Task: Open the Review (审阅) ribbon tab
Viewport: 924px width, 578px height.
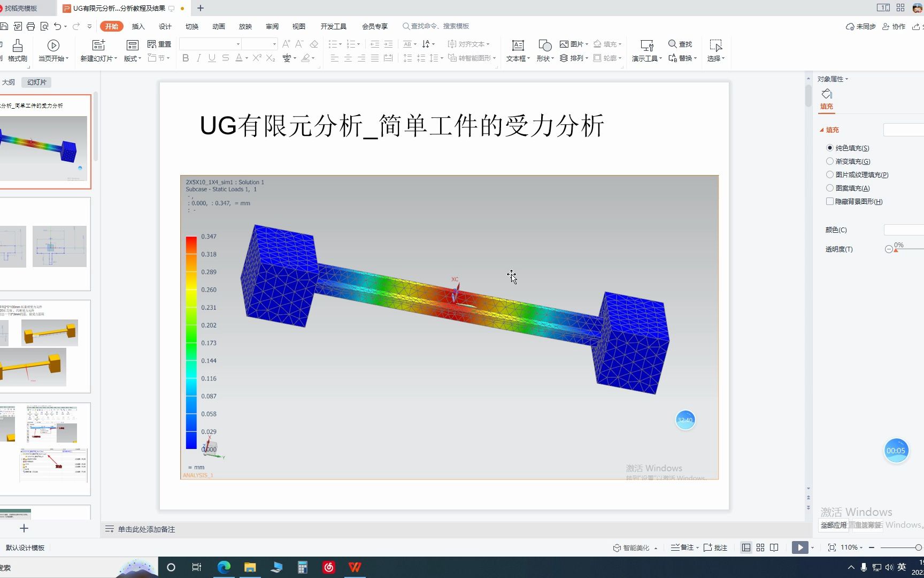Action: tap(272, 26)
